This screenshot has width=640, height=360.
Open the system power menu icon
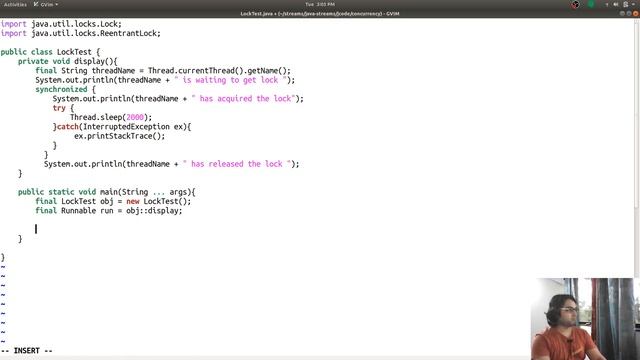point(626,4)
